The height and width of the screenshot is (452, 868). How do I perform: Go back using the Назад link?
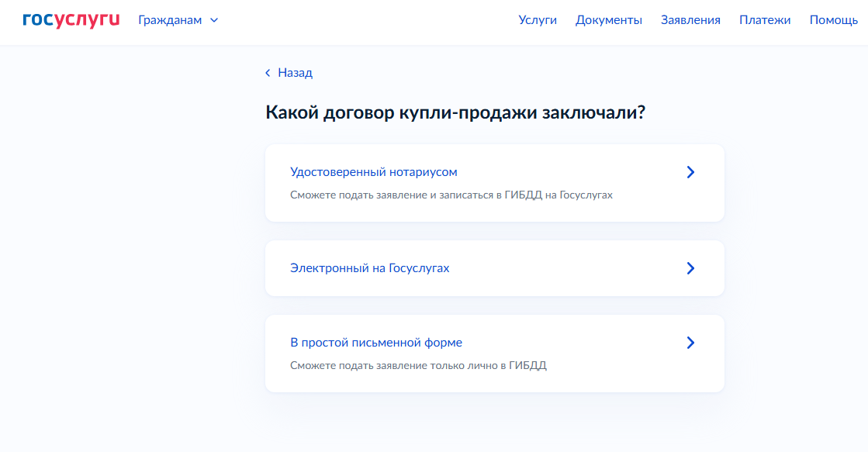click(x=295, y=73)
